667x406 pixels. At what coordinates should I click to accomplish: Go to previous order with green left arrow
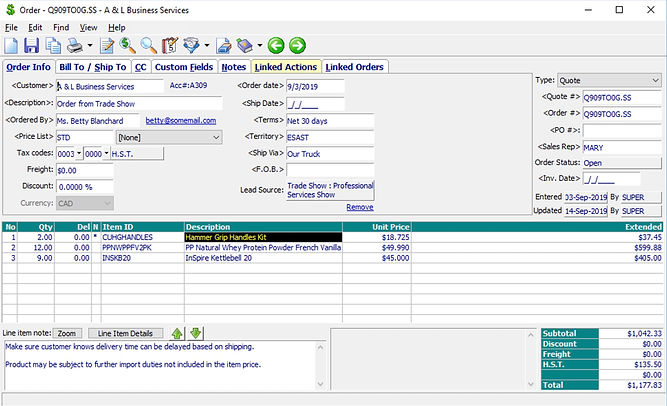276,46
